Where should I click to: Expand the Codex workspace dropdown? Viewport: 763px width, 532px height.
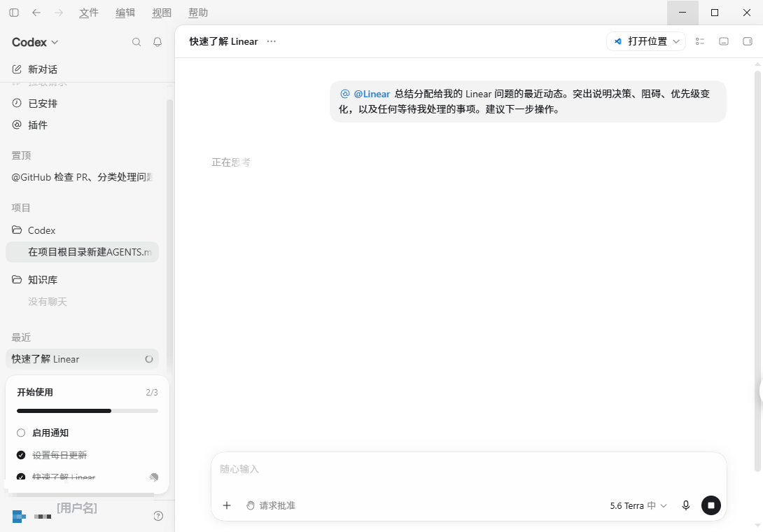point(35,42)
